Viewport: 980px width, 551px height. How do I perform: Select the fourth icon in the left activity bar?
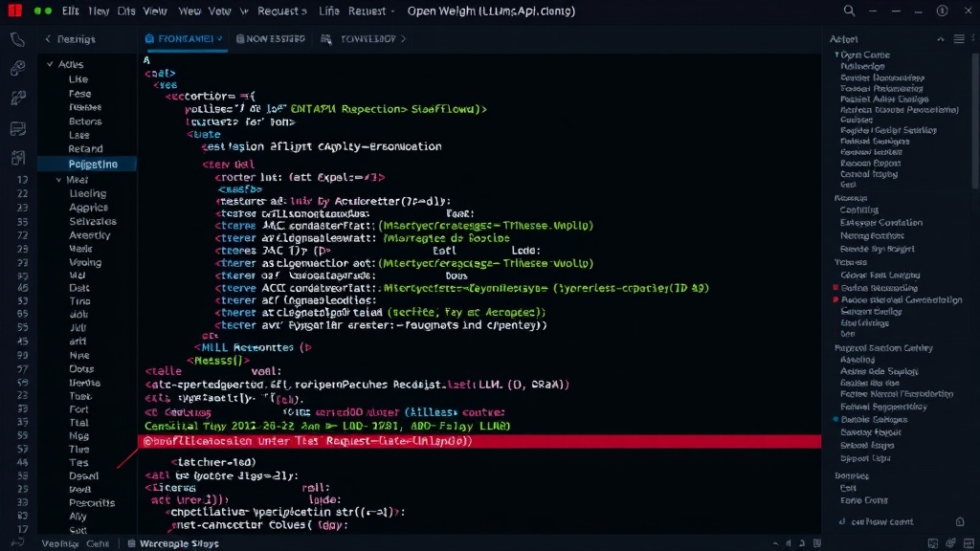click(x=17, y=129)
